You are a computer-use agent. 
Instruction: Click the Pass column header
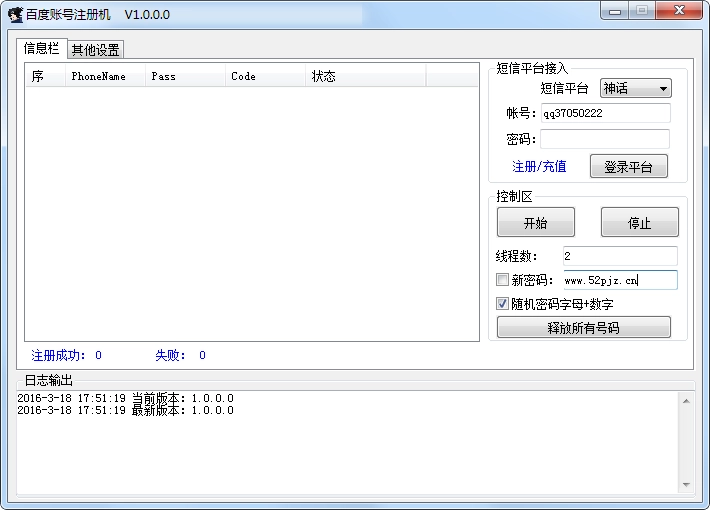(x=185, y=76)
